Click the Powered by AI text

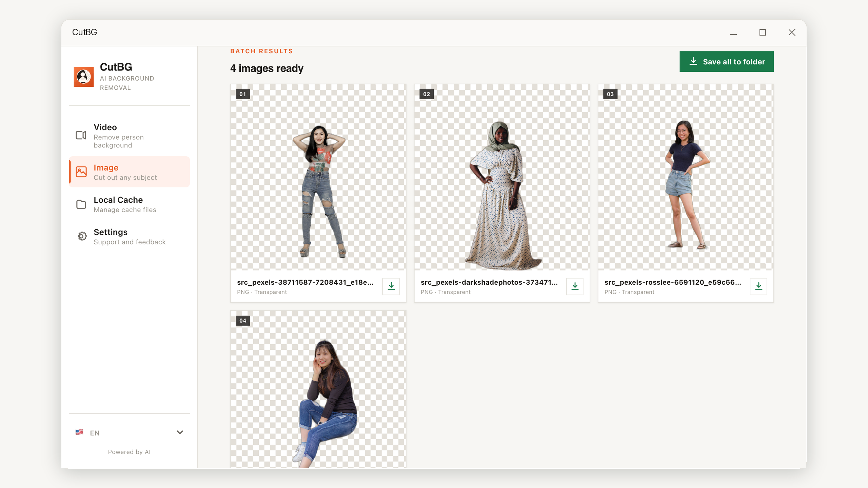[129, 452]
